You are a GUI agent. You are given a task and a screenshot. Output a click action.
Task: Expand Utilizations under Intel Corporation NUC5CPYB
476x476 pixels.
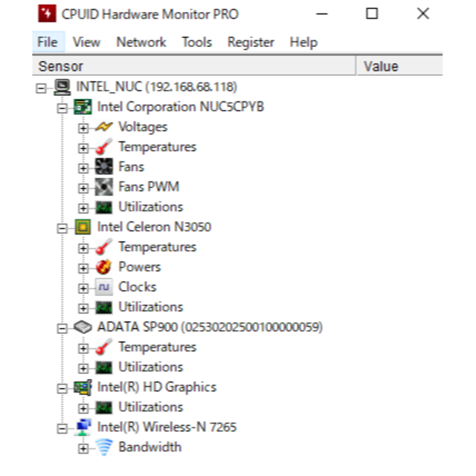[x=83, y=208]
